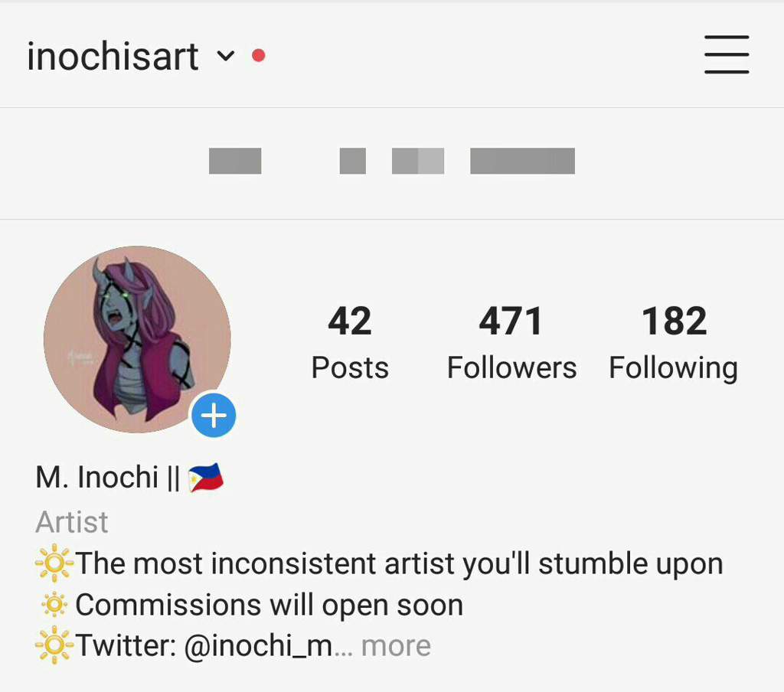Image resolution: width=784 pixels, height=692 pixels.
Task: Click the first blurred gray block
Action: (235, 161)
